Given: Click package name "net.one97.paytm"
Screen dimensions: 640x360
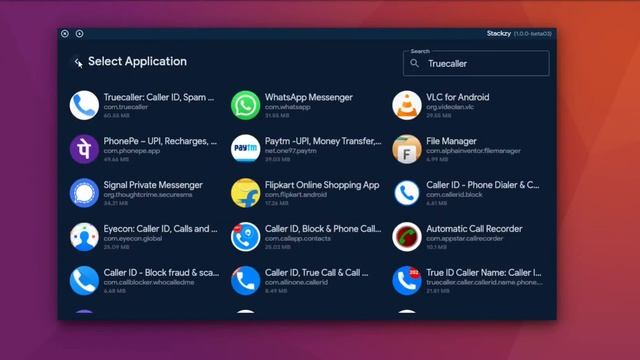Looking at the screenshot, I should [291, 151].
